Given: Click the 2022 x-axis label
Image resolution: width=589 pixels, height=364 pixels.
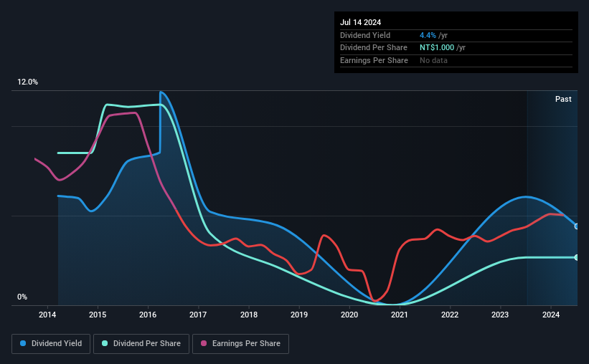Looking at the screenshot, I should pos(450,315).
